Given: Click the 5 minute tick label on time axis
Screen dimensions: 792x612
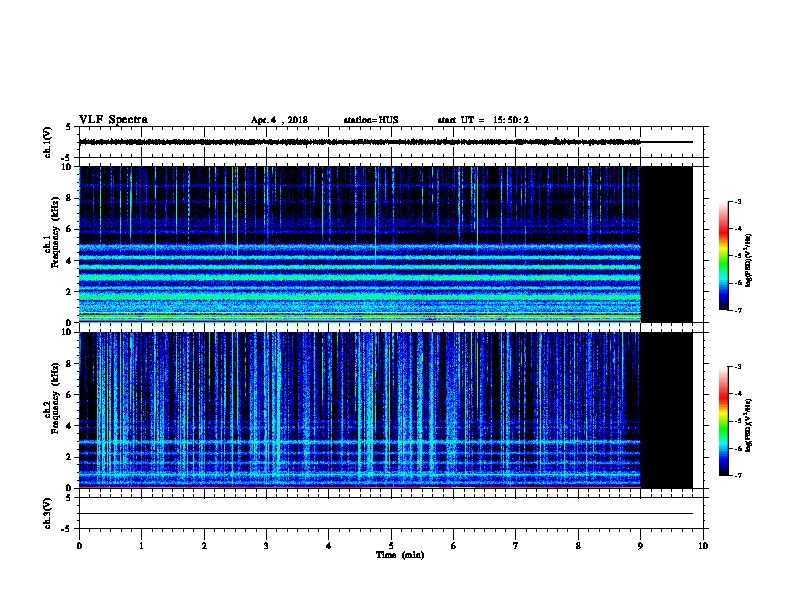Looking at the screenshot, I should click(391, 546).
